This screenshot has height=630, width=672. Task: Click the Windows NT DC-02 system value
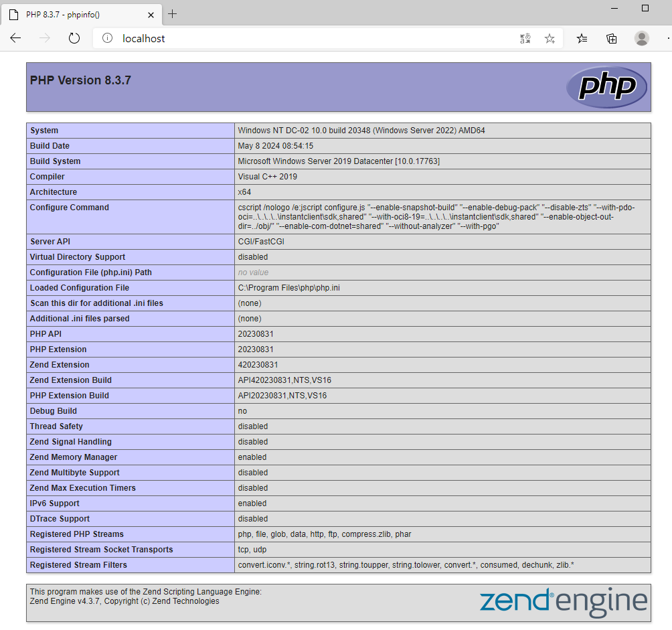pos(361,131)
